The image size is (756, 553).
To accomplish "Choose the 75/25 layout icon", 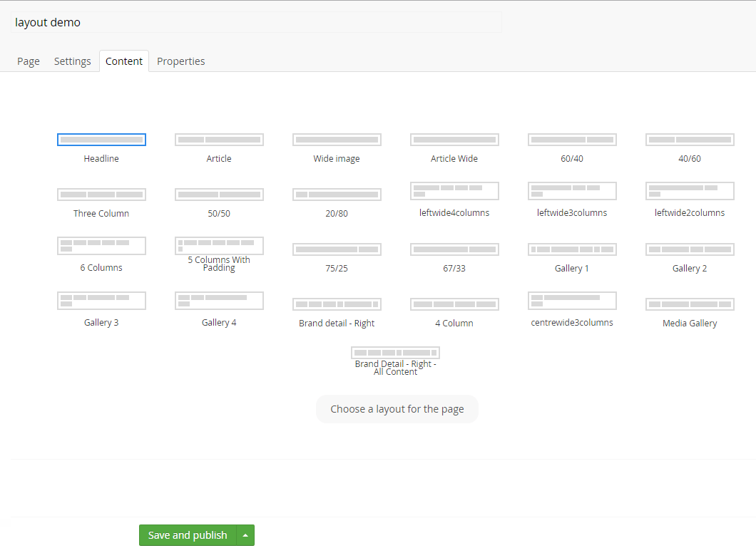I will click(337, 249).
